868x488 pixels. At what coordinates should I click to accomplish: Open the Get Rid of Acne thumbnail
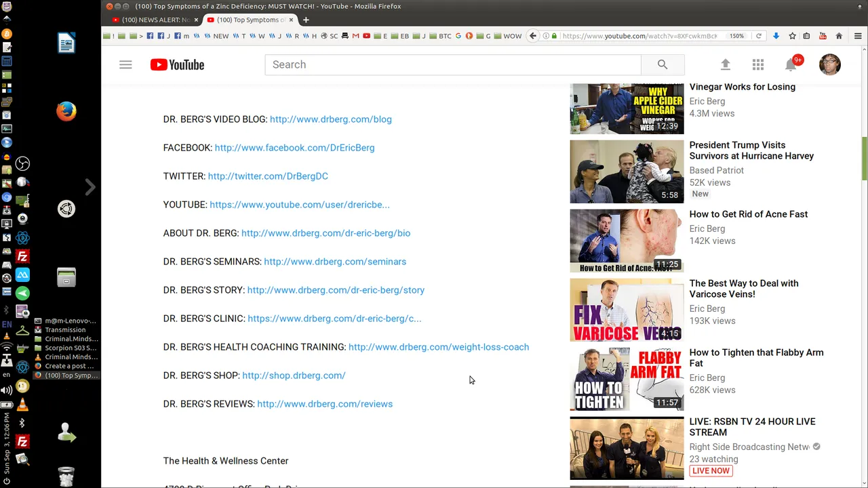click(627, 241)
